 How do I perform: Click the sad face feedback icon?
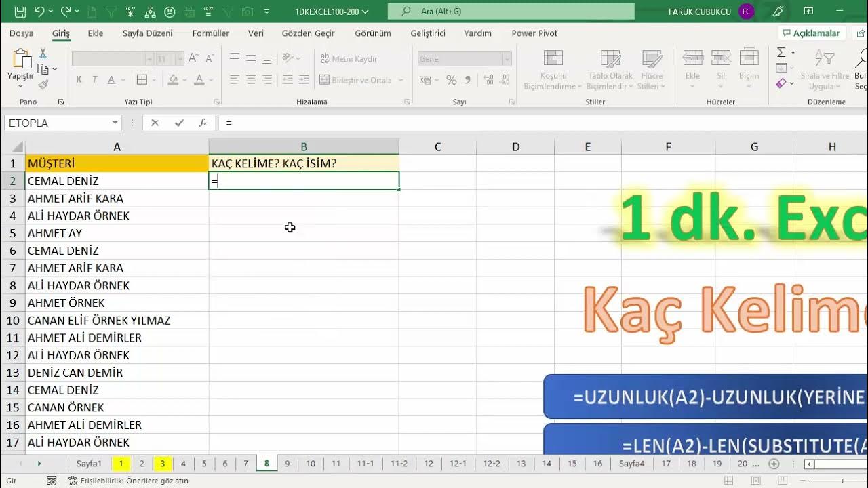[170, 12]
